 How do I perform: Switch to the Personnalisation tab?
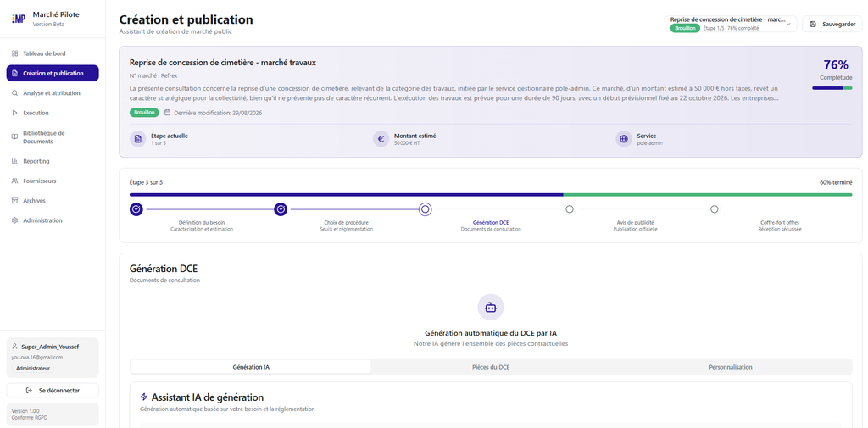tap(731, 367)
